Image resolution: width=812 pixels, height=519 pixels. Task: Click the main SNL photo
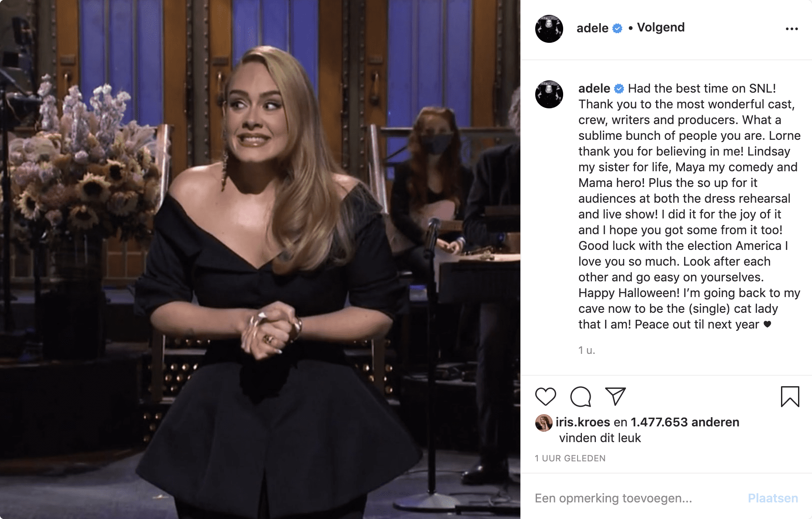pyautogui.click(x=260, y=259)
